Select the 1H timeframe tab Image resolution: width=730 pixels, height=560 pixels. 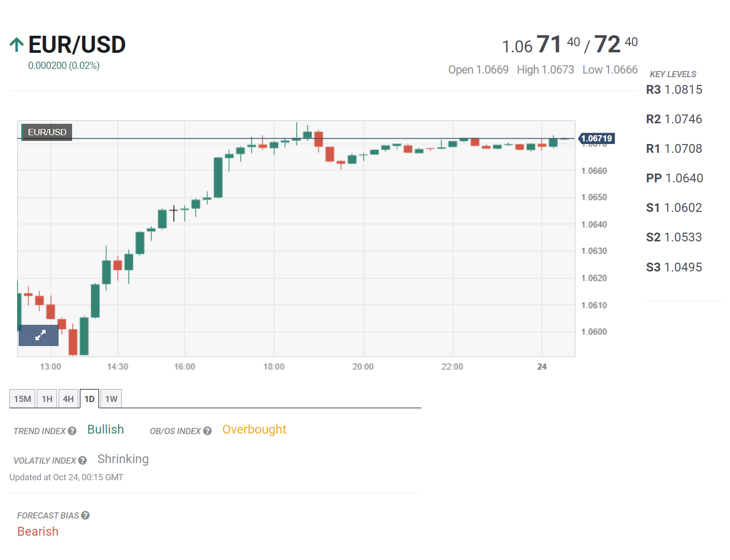coord(47,399)
